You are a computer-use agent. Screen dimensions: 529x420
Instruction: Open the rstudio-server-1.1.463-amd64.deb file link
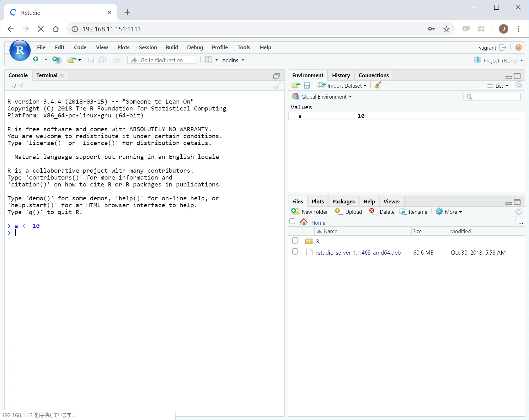(x=358, y=253)
